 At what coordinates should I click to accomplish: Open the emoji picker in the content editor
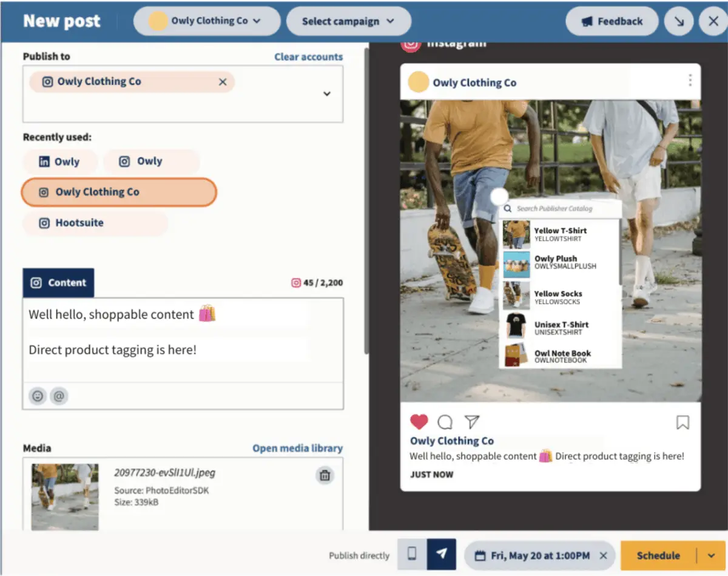click(x=37, y=396)
